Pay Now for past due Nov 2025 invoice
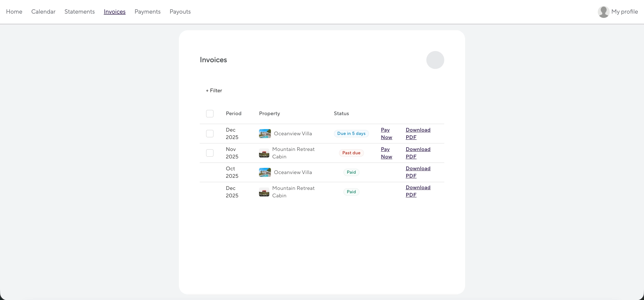Image resolution: width=644 pixels, height=300 pixels. pyautogui.click(x=386, y=153)
